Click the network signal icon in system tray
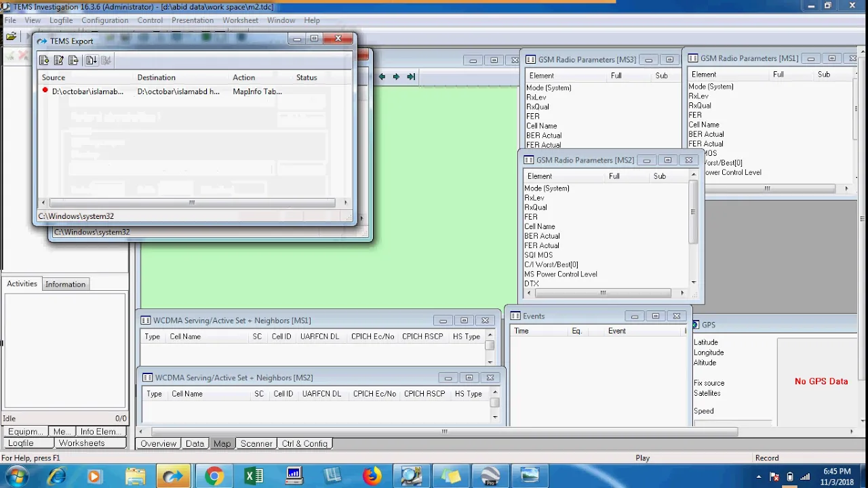This screenshot has width=868, height=488. (805, 476)
